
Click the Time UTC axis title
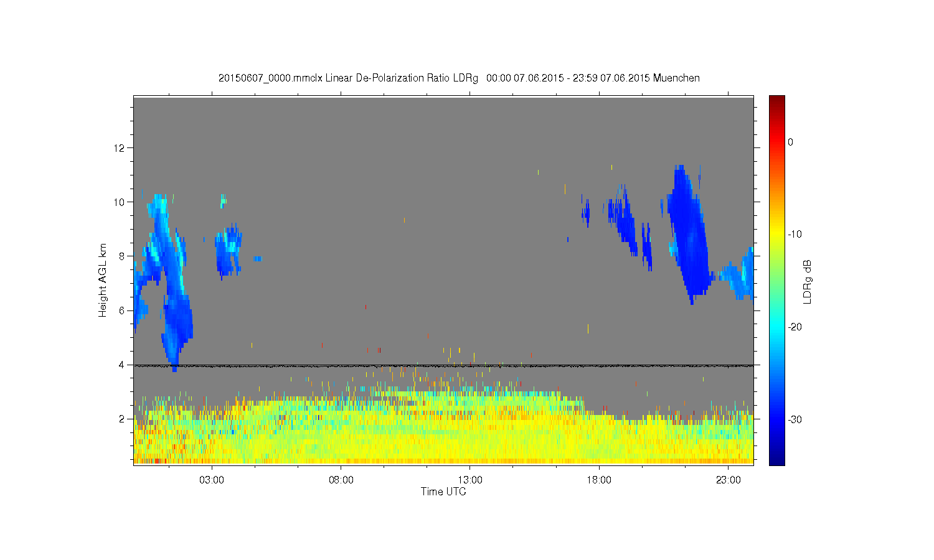tap(443, 492)
